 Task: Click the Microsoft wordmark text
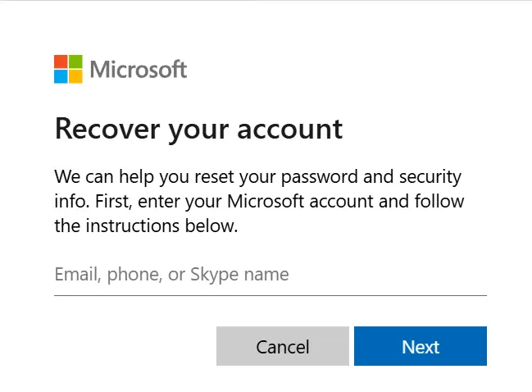coord(139,70)
